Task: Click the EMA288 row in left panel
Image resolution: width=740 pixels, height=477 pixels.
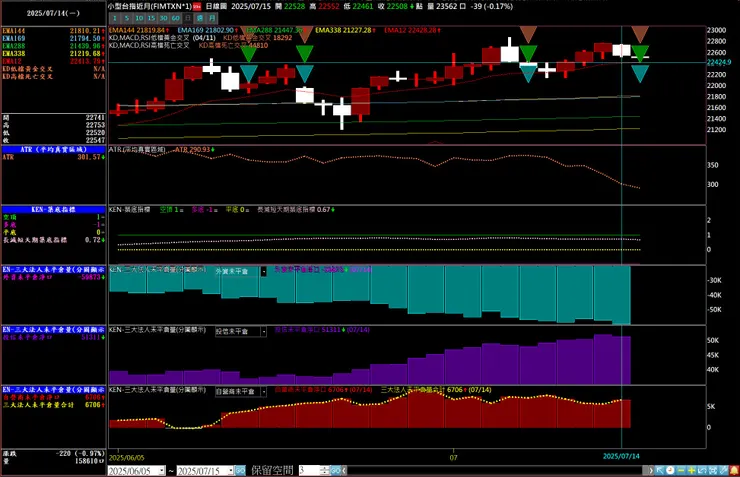Action: [x=53, y=46]
